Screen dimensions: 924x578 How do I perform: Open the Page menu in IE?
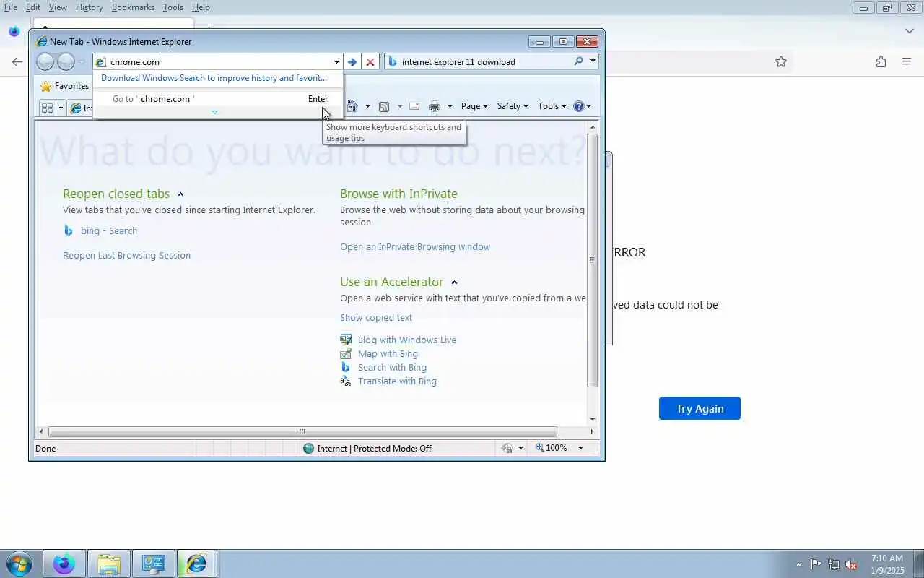[474, 106]
